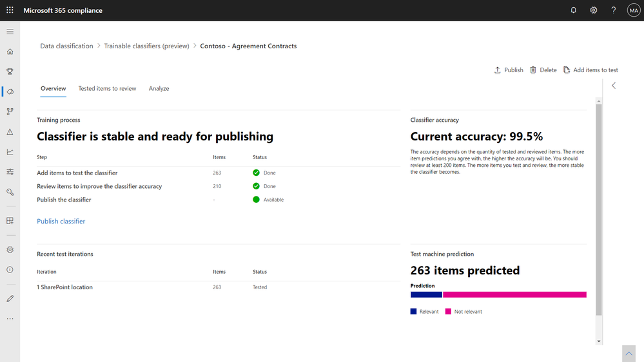The width and height of the screenshot is (644, 362).
Task: Click the Not relevant legend swatch
Action: 448,312
